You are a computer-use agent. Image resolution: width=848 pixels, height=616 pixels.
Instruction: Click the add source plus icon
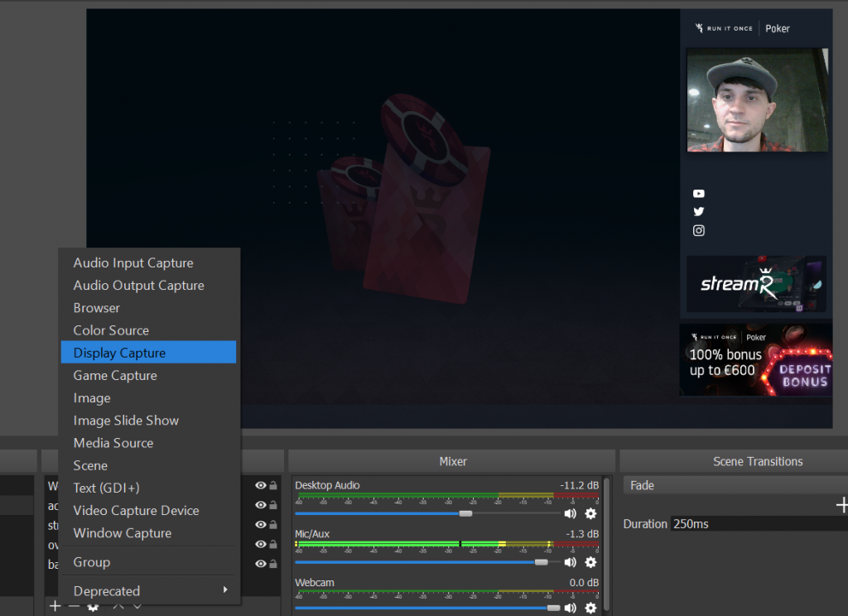pyautogui.click(x=55, y=606)
